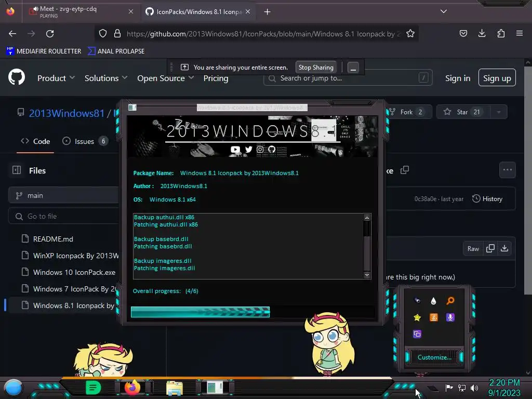This screenshot has height=399, width=532.
Task: Click the installer progress bar
Action: 253,312
